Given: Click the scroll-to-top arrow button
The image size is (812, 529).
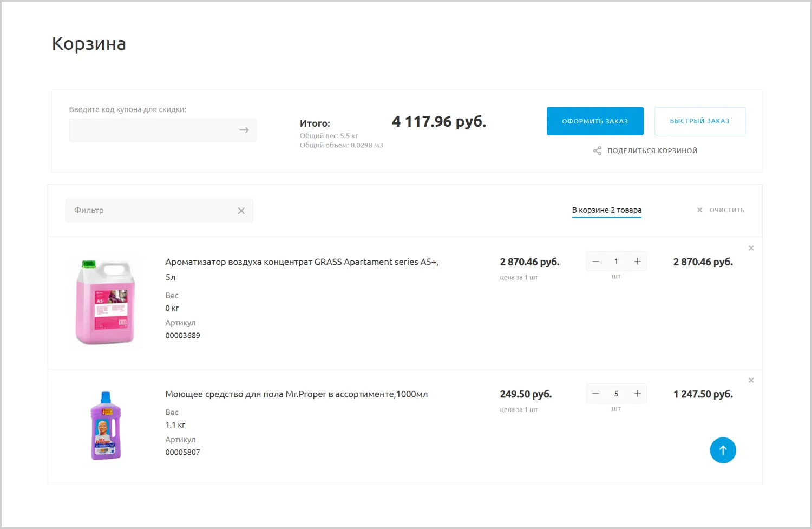Looking at the screenshot, I should click(x=723, y=450).
